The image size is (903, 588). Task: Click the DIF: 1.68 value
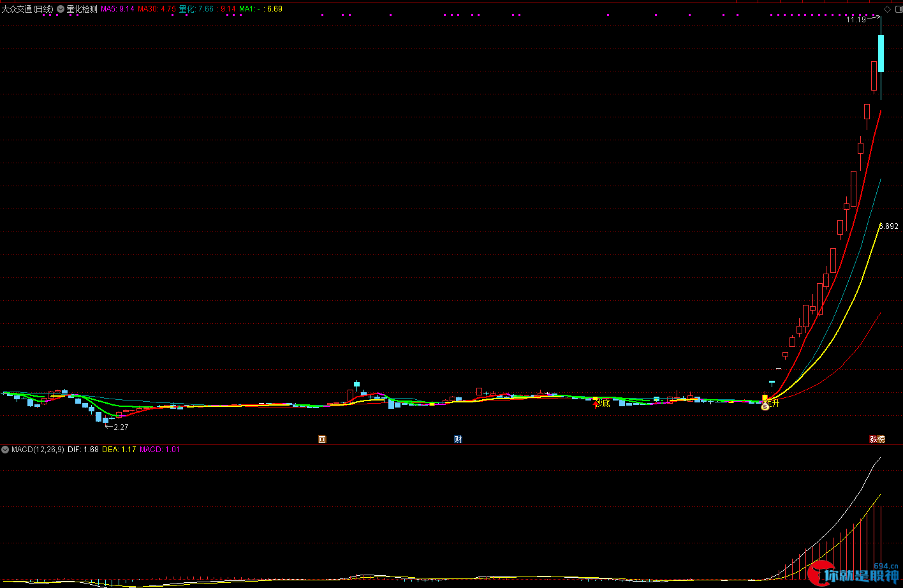83,450
